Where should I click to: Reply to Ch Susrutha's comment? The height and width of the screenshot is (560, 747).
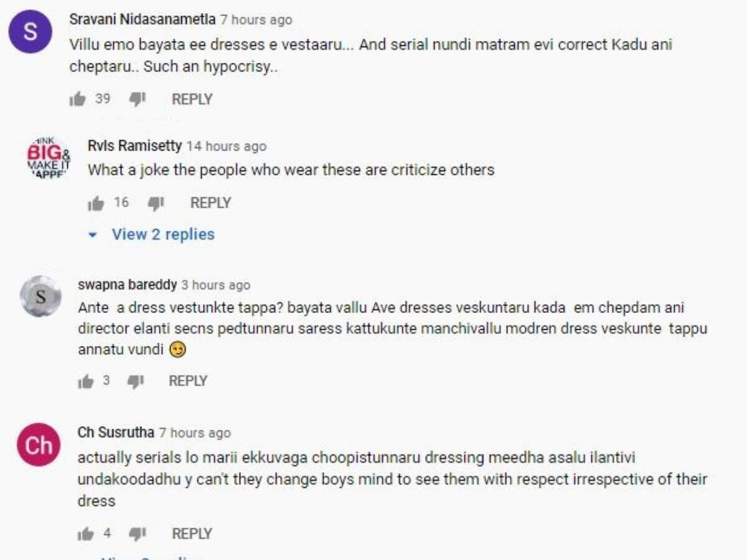pos(192,534)
